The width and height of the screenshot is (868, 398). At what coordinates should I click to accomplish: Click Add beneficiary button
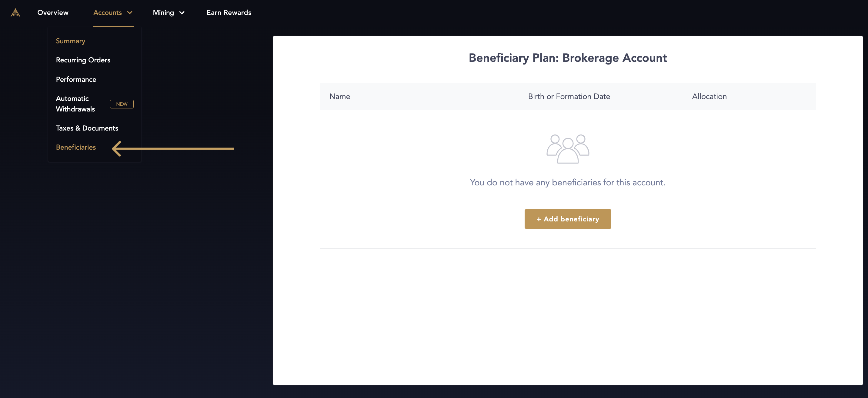pos(567,219)
